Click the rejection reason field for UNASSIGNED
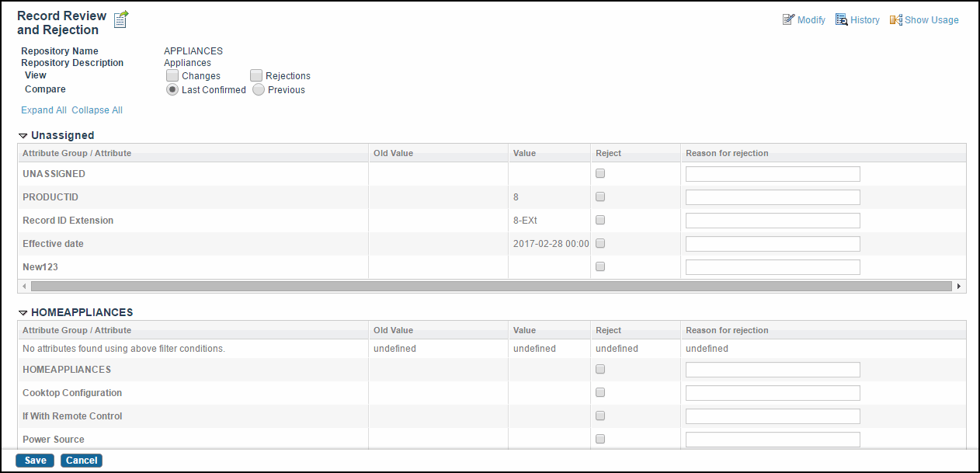This screenshot has width=980, height=473. pos(773,174)
